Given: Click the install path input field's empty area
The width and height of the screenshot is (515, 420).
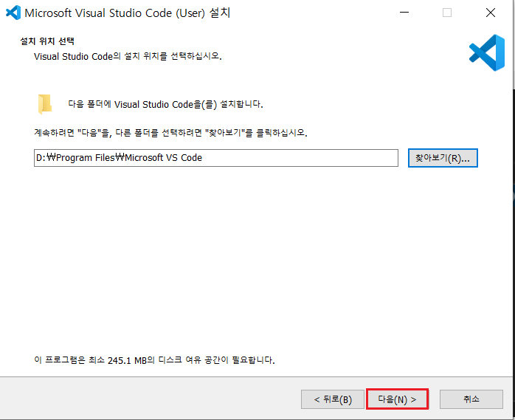Looking at the screenshot, I should pyautogui.click(x=310, y=158).
